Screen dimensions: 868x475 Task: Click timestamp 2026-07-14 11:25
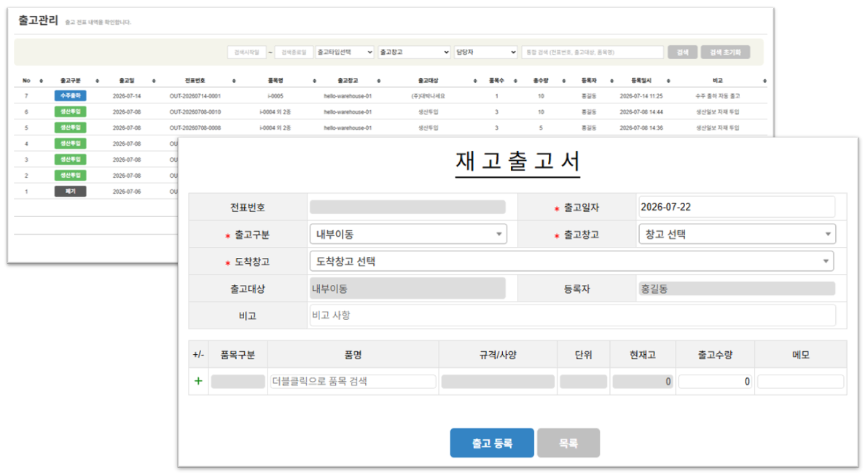(x=641, y=95)
